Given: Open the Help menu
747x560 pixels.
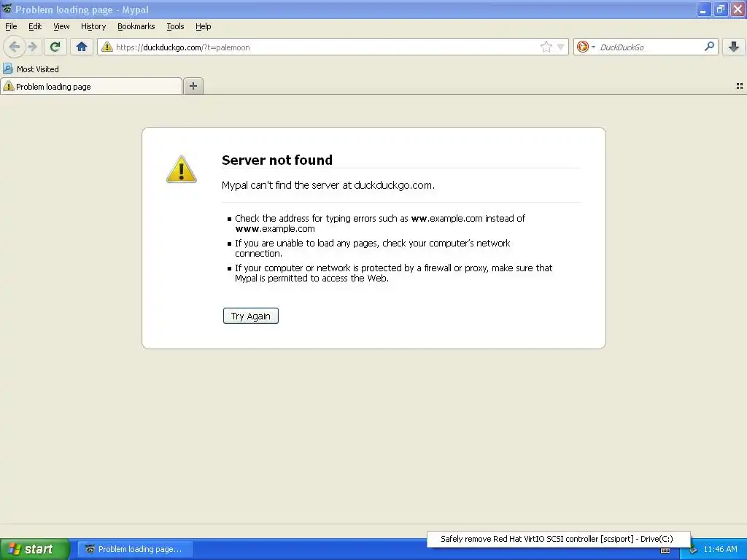Looking at the screenshot, I should click(x=204, y=26).
